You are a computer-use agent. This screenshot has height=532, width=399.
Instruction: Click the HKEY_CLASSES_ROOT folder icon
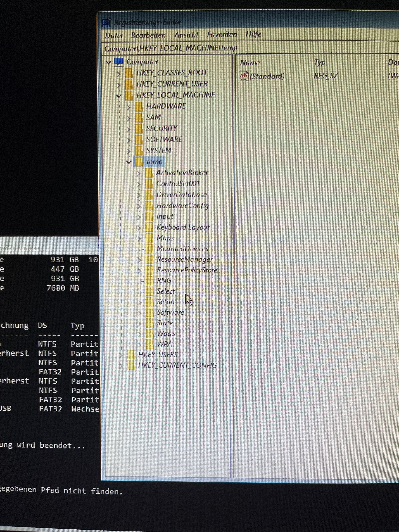pos(129,73)
